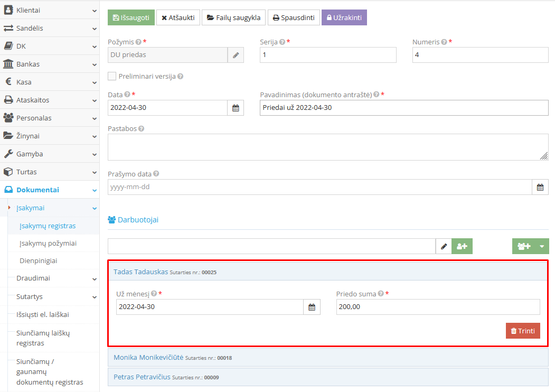Viewport: 555px width, 392px height.
Task: Open the Personalas sidebar menu
Action: pos(50,118)
